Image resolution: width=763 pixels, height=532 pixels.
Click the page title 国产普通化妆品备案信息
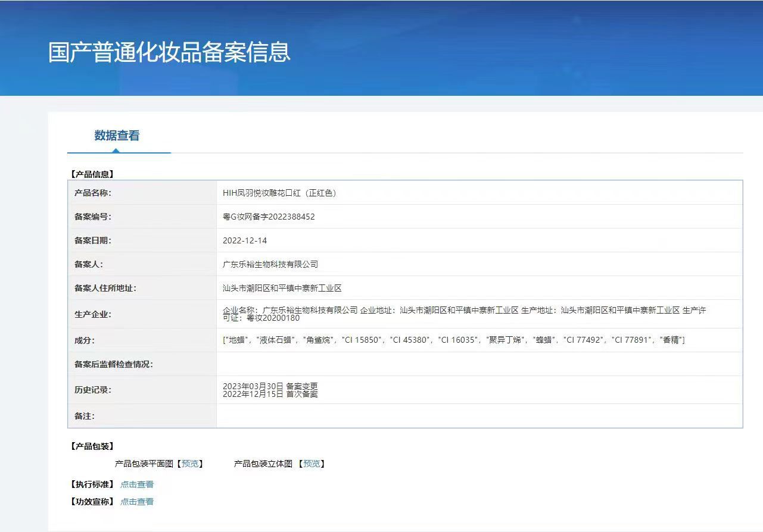tap(169, 52)
